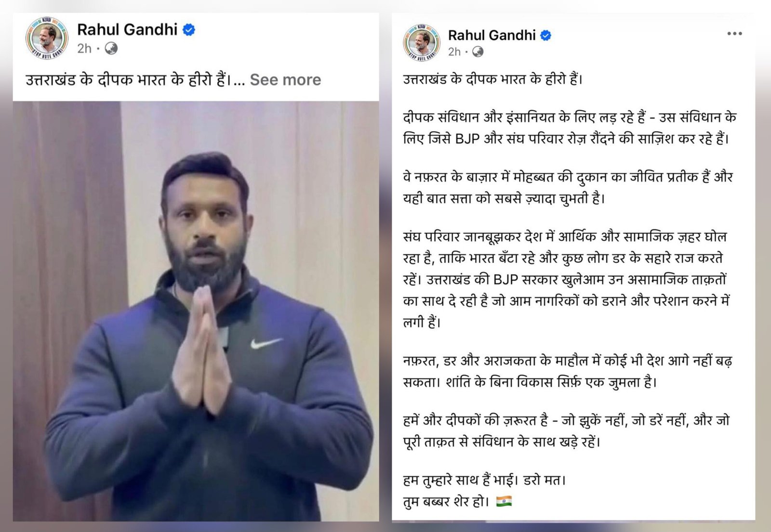The image size is (771, 532).
Task: Click the paragraph about मोहब्बत की दुकान
Action: click(568, 188)
